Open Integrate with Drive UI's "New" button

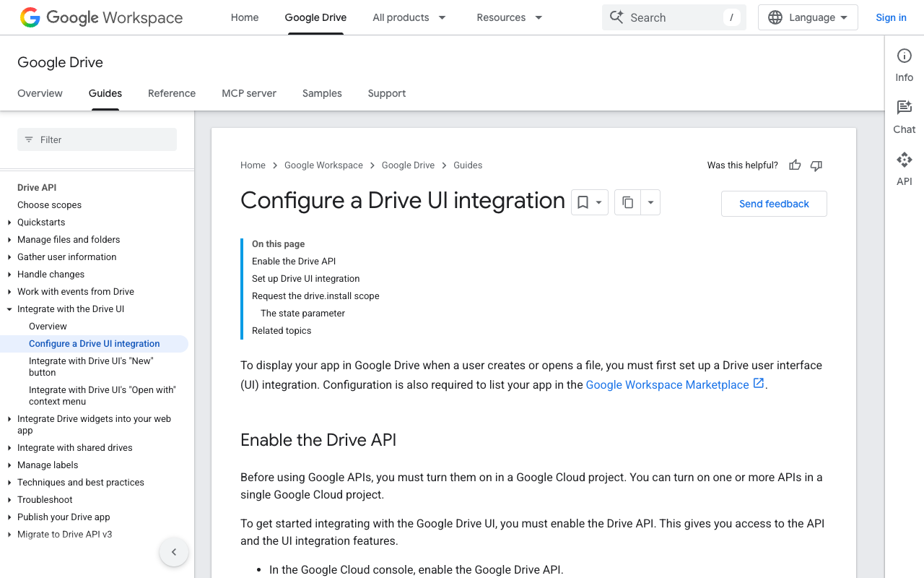pyautogui.click(x=91, y=367)
